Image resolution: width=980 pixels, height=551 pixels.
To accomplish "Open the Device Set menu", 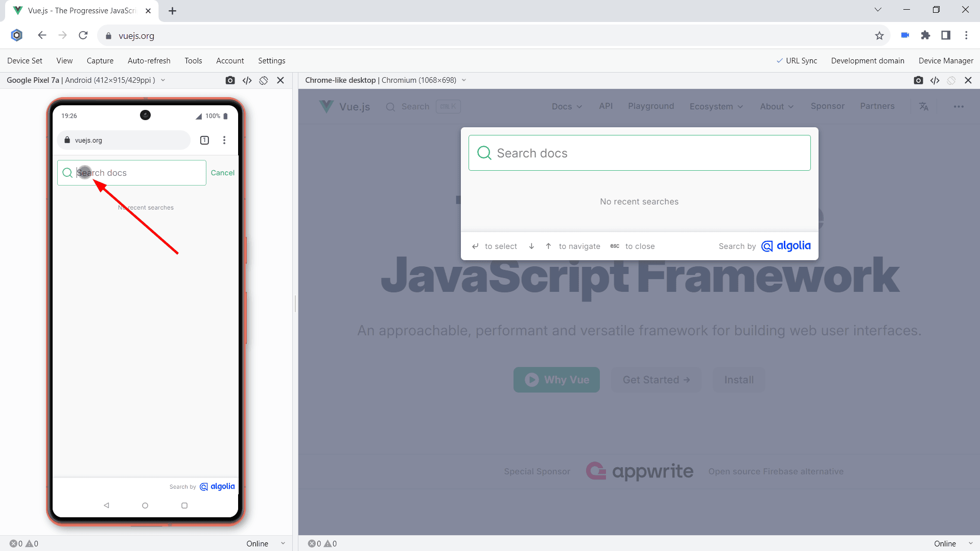I will pos(25,60).
